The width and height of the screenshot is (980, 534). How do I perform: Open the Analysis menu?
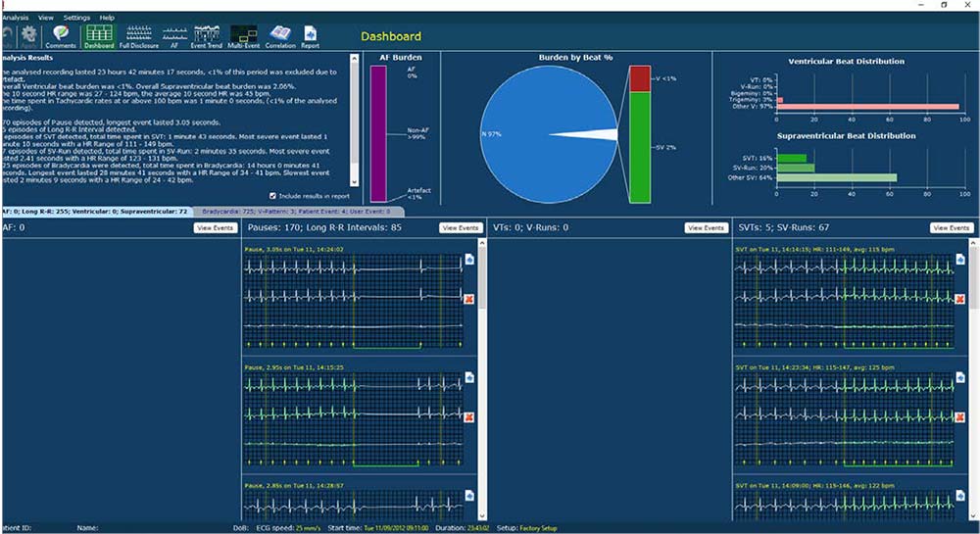(17, 18)
